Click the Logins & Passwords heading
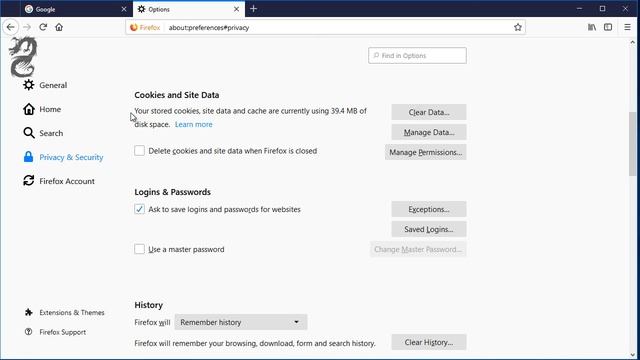This screenshot has height=360, width=640. coord(173,192)
